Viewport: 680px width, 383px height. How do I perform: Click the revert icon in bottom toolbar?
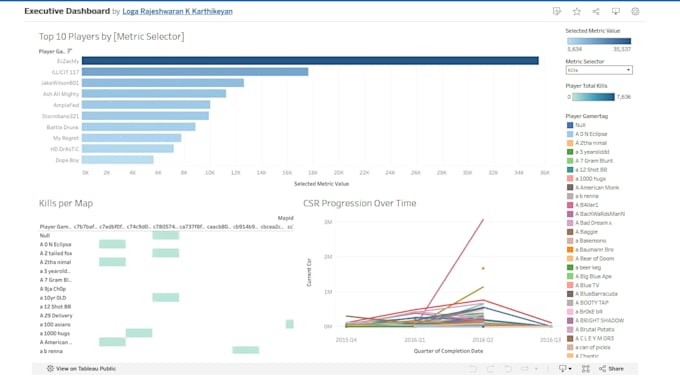[x=508, y=369]
